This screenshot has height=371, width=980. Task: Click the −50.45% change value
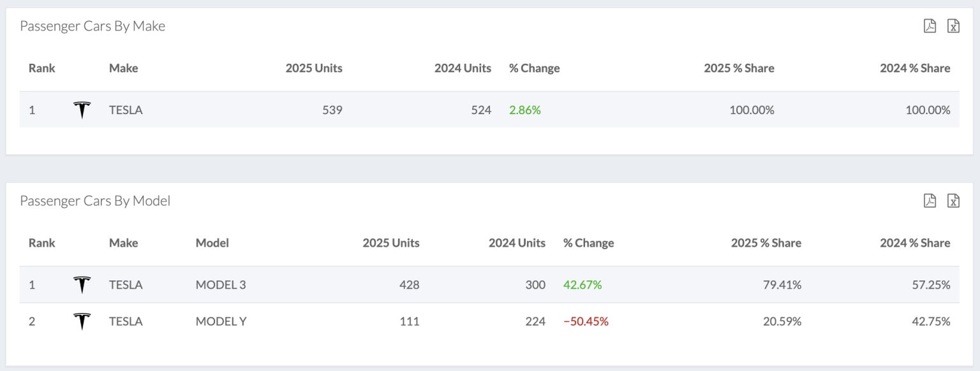(586, 321)
